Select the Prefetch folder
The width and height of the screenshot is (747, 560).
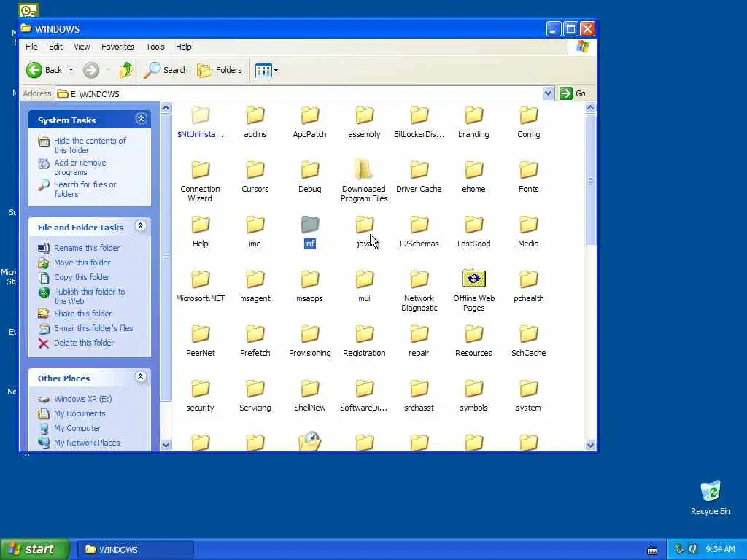(x=255, y=341)
